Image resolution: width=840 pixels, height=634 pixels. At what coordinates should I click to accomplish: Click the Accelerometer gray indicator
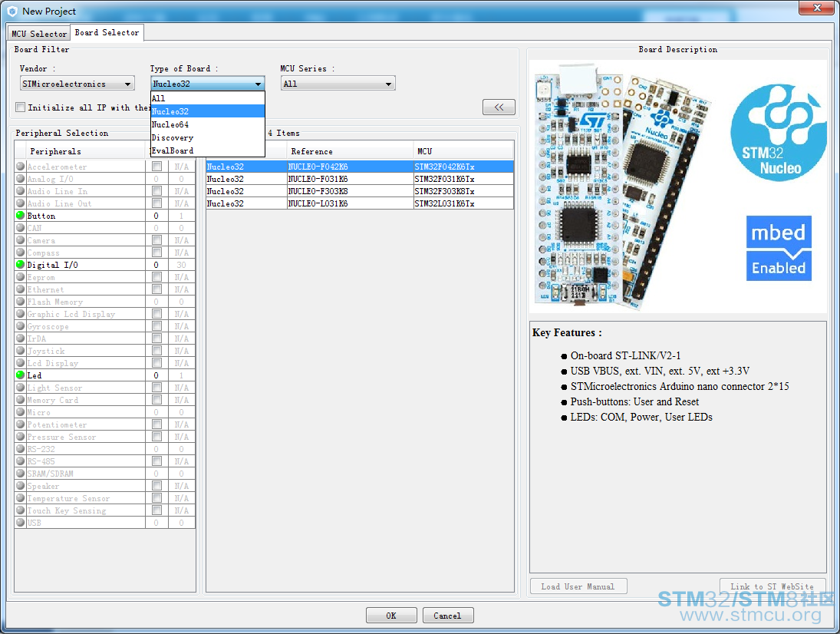[21, 166]
